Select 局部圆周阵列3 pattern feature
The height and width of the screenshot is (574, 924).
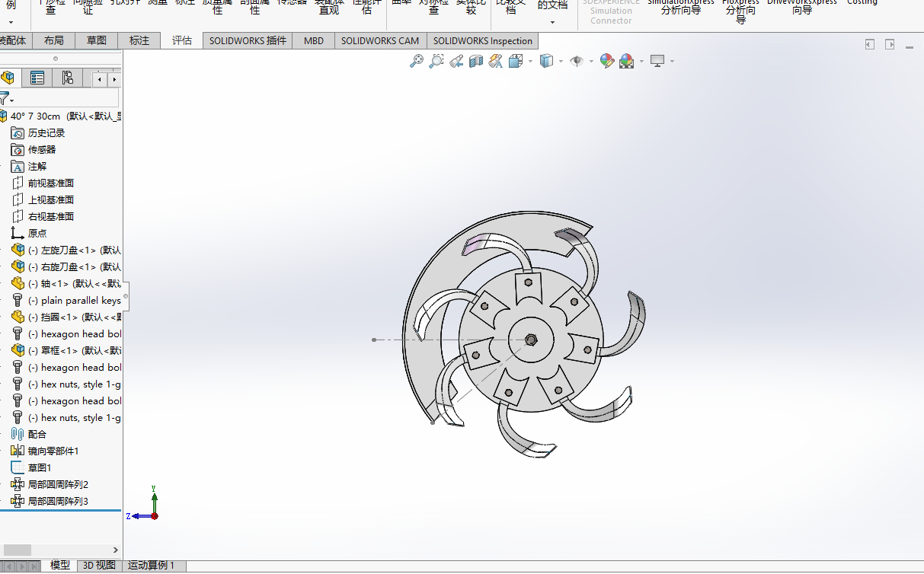click(50, 502)
